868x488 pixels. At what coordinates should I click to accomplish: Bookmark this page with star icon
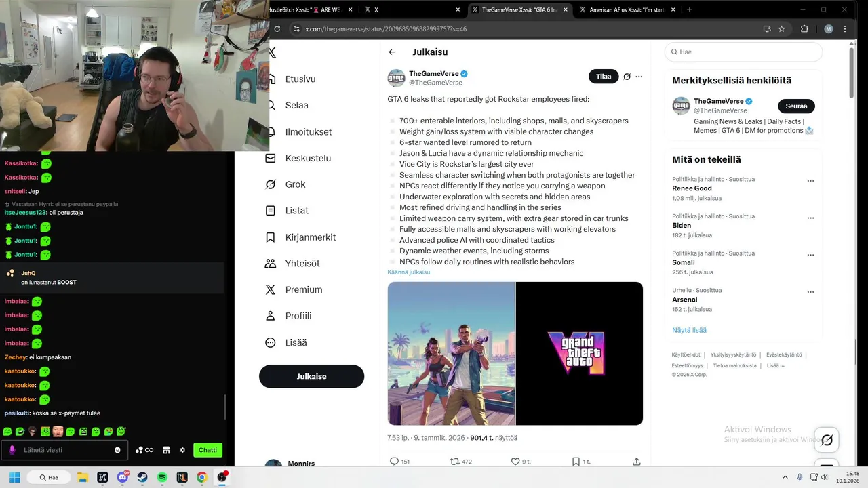pos(781,29)
